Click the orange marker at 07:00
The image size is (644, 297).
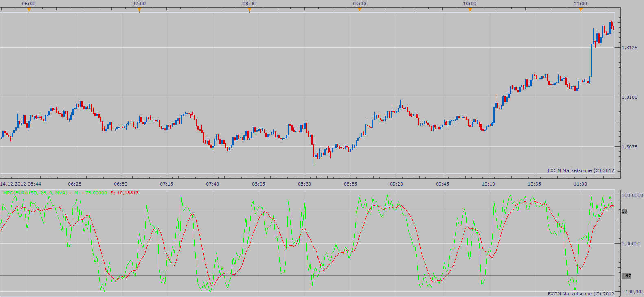[x=139, y=10]
